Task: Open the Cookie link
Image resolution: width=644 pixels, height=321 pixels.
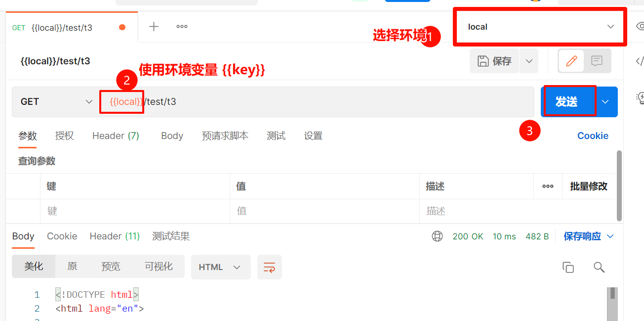Action: [x=593, y=136]
